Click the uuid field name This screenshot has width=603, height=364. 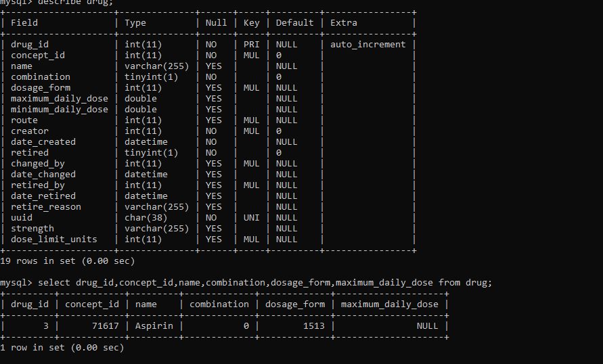22,218
